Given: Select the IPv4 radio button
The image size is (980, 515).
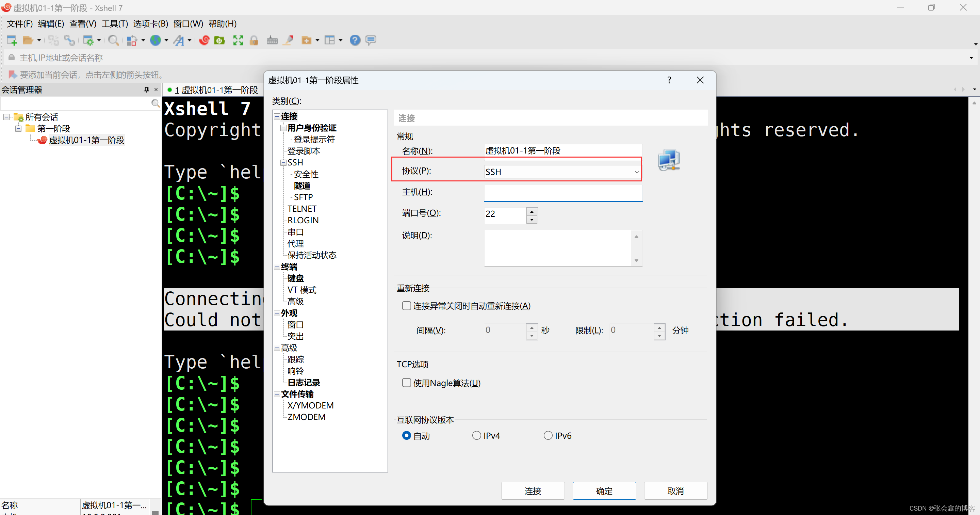Looking at the screenshot, I should (x=477, y=435).
